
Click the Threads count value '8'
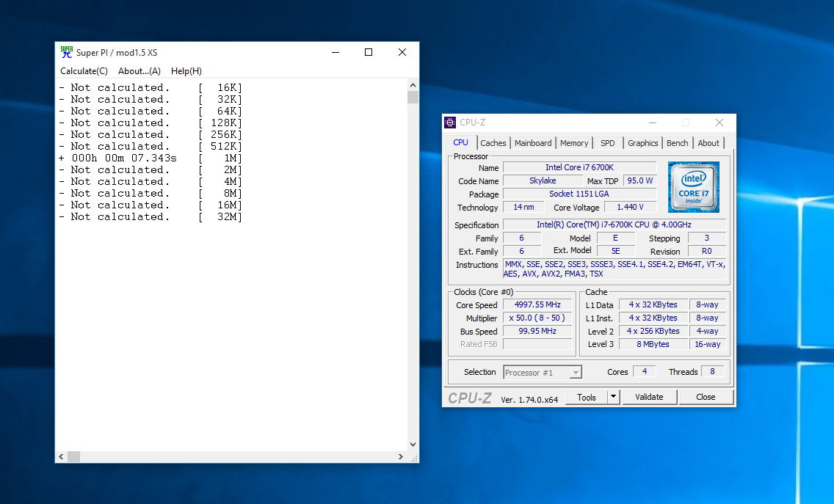pyautogui.click(x=712, y=372)
